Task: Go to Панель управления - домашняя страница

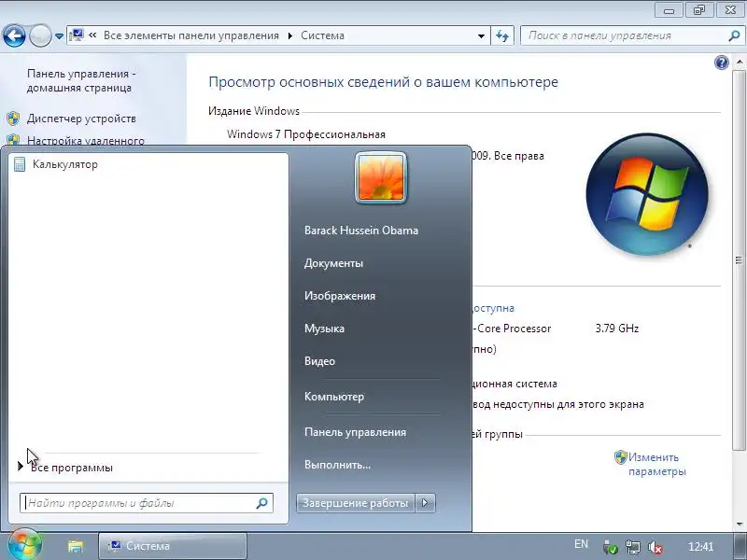Action: click(81, 81)
